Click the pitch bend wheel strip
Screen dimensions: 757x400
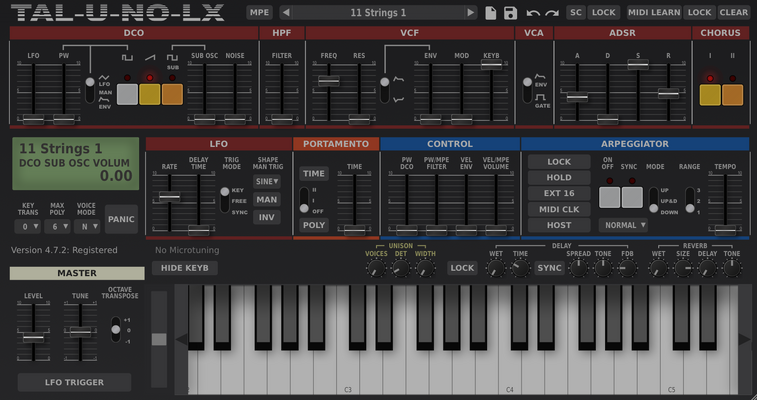click(x=159, y=339)
